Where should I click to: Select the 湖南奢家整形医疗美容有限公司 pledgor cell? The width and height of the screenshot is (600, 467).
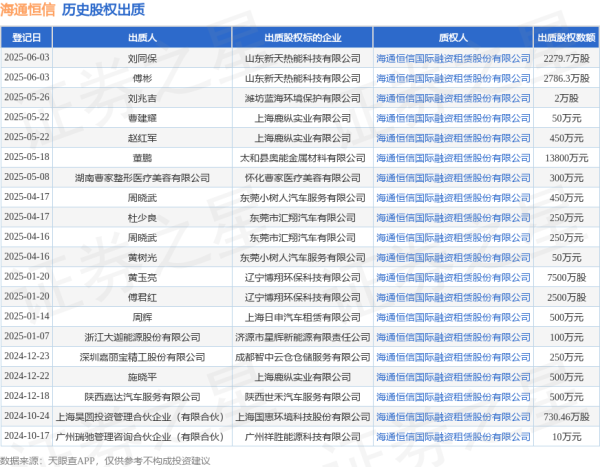click(141, 177)
